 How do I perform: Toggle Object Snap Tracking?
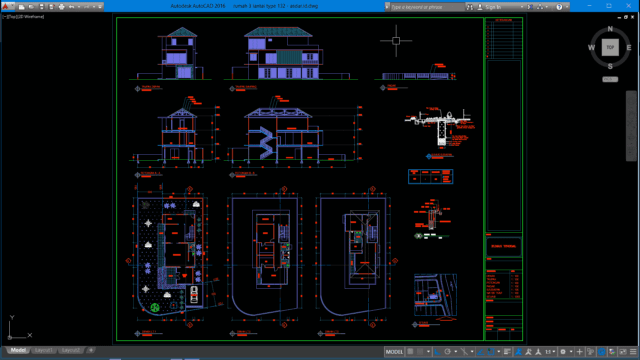(480, 352)
